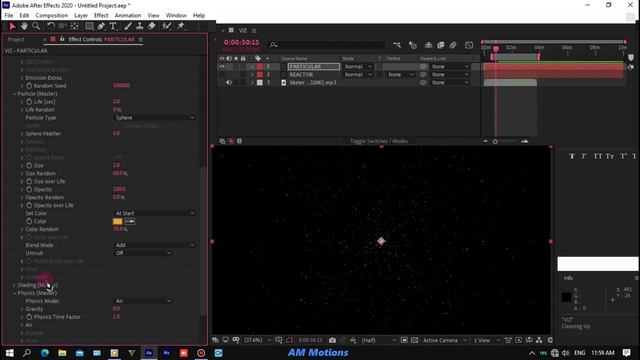Toggle Life [sec] stopwatch
The height and width of the screenshot is (360, 640).
(x=29, y=102)
